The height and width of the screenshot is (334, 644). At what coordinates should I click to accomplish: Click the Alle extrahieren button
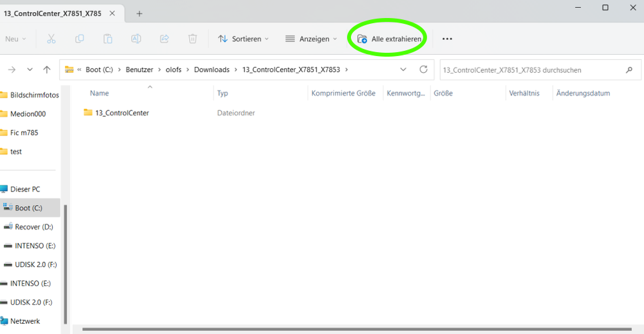click(389, 39)
